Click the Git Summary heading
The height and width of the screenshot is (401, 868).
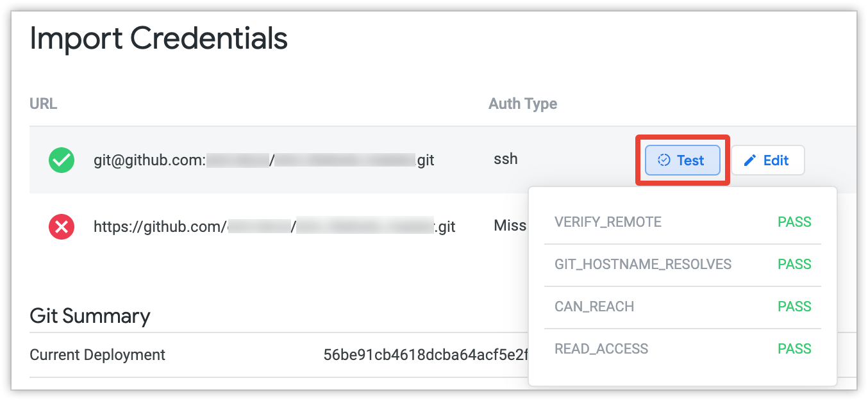tap(90, 316)
